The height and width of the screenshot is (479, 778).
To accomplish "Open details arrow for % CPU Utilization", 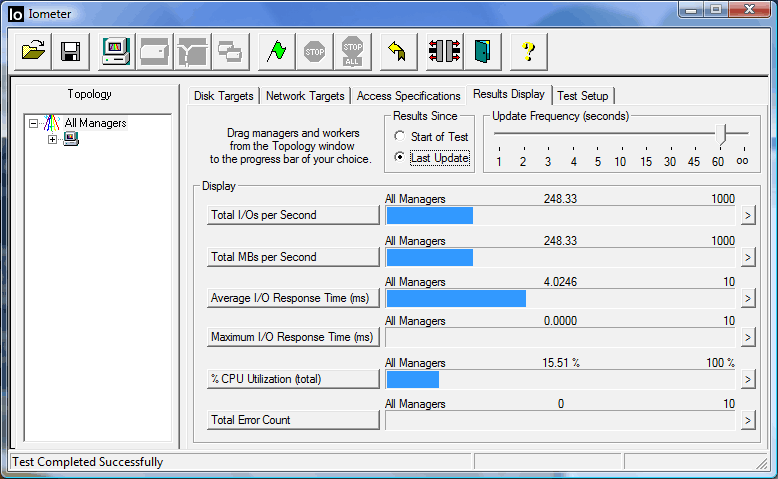I will point(748,379).
